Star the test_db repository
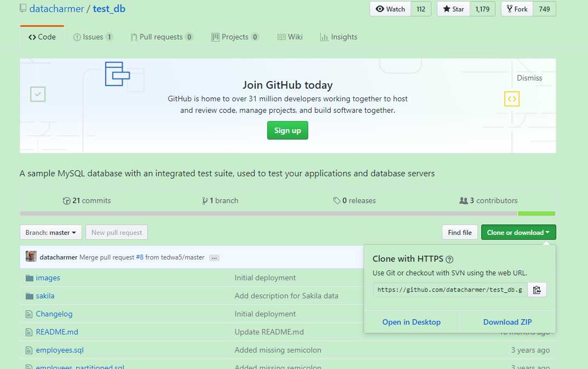 coord(453,9)
